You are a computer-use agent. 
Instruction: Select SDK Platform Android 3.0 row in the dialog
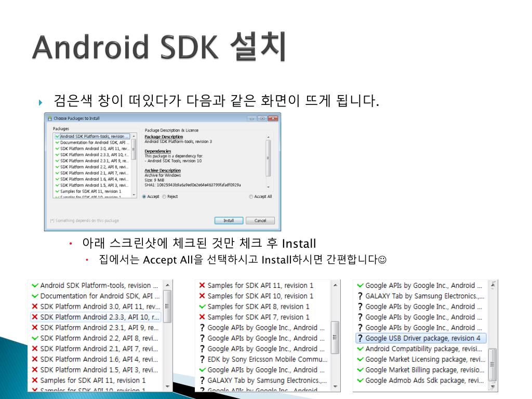pos(92,149)
